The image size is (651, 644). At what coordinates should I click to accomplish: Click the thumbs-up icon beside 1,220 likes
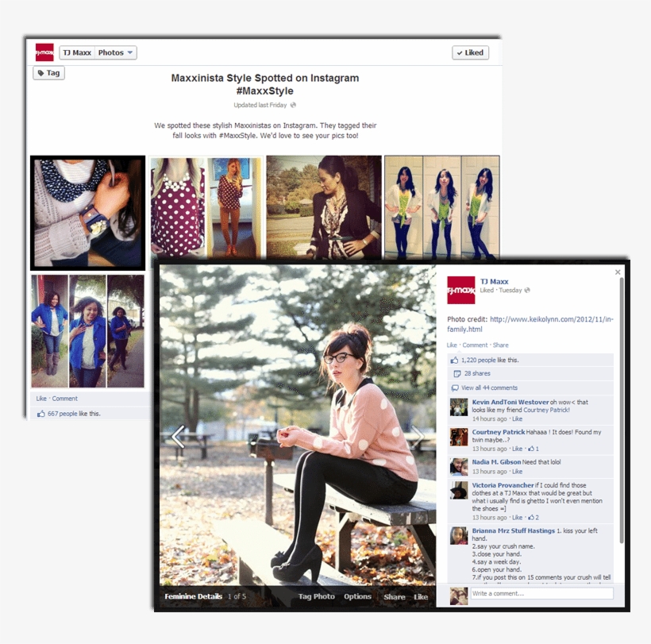pos(454,360)
